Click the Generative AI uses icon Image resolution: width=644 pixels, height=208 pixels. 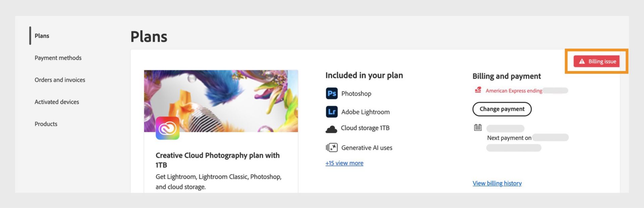pyautogui.click(x=332, y=148)
